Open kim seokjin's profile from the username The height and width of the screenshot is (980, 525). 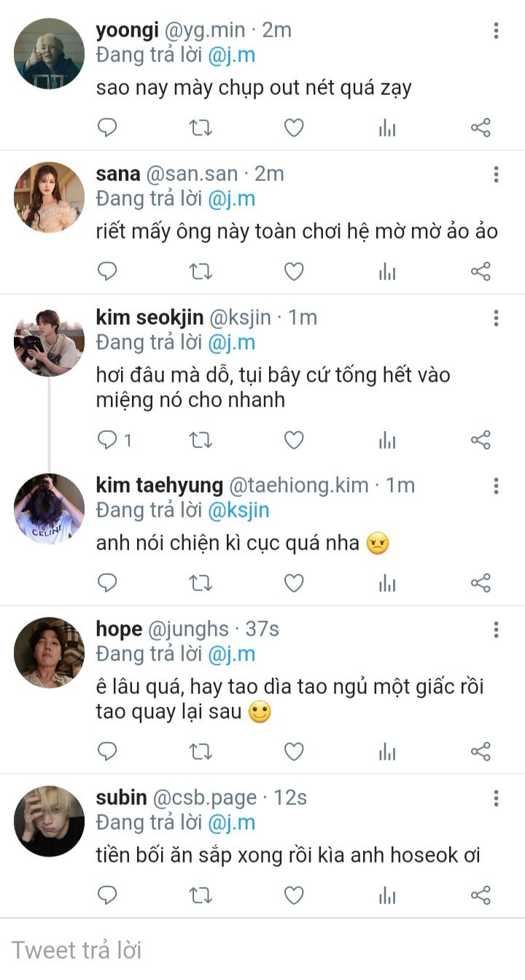tap(149, 317)
